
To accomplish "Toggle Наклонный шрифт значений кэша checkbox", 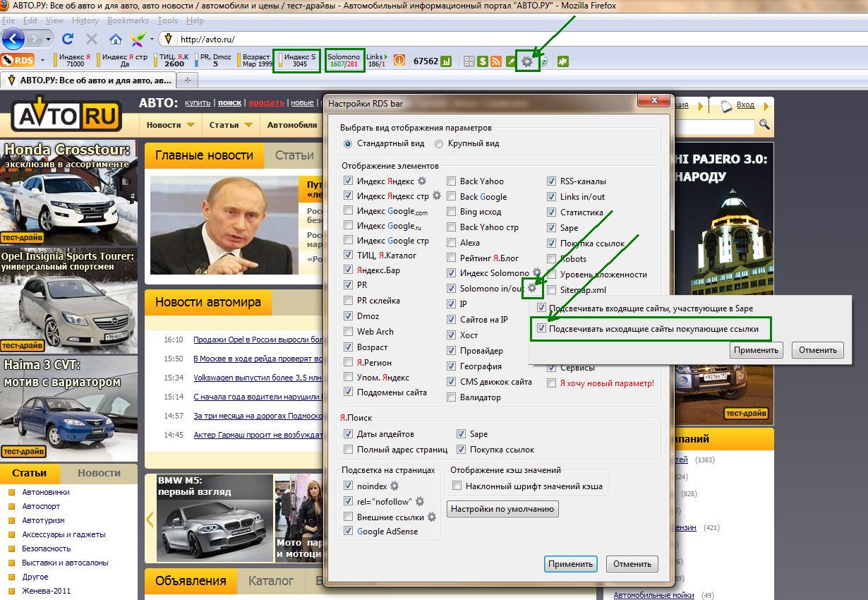I will pos(457,486).
